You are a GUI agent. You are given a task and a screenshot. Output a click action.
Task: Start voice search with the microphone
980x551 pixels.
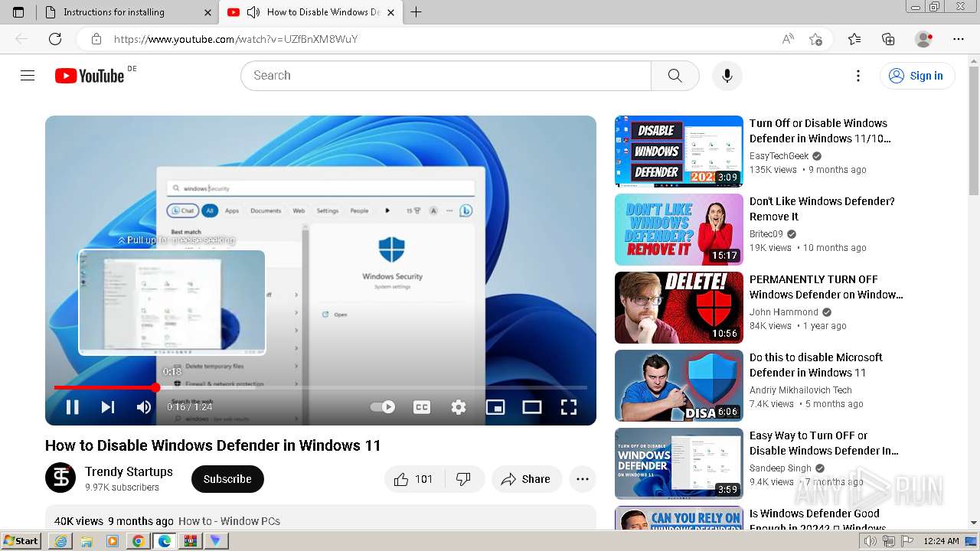[727, 75]
